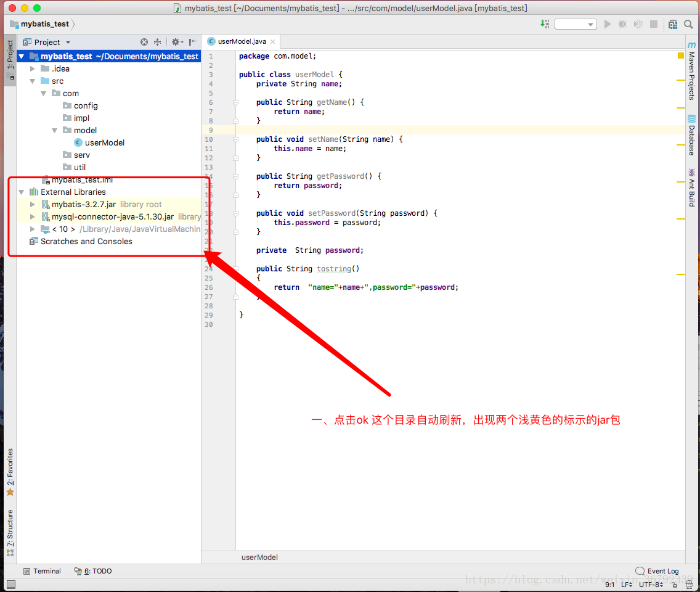Click the Run play button
This screenshot has width=700, height=592.
[x=607, y=24]
